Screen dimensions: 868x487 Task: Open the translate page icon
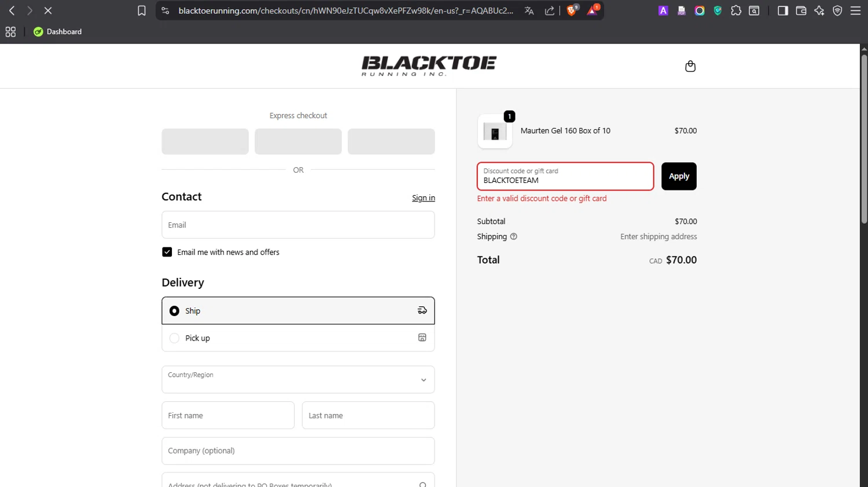click(529, 10)
